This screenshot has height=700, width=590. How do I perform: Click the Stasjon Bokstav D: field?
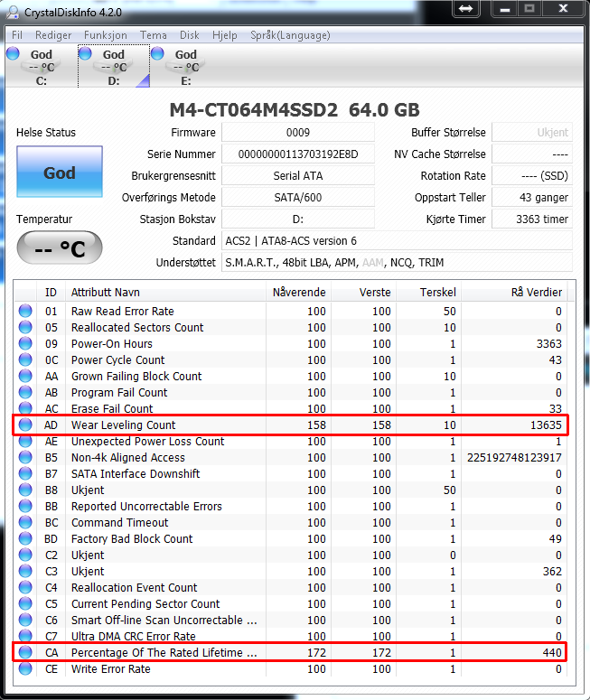(298, 219)
